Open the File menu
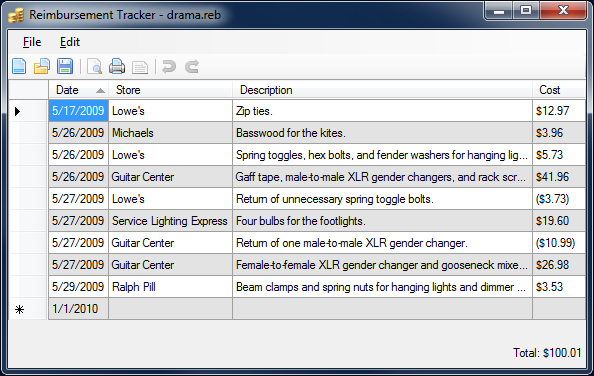594x376 pixels. [32, 42]
